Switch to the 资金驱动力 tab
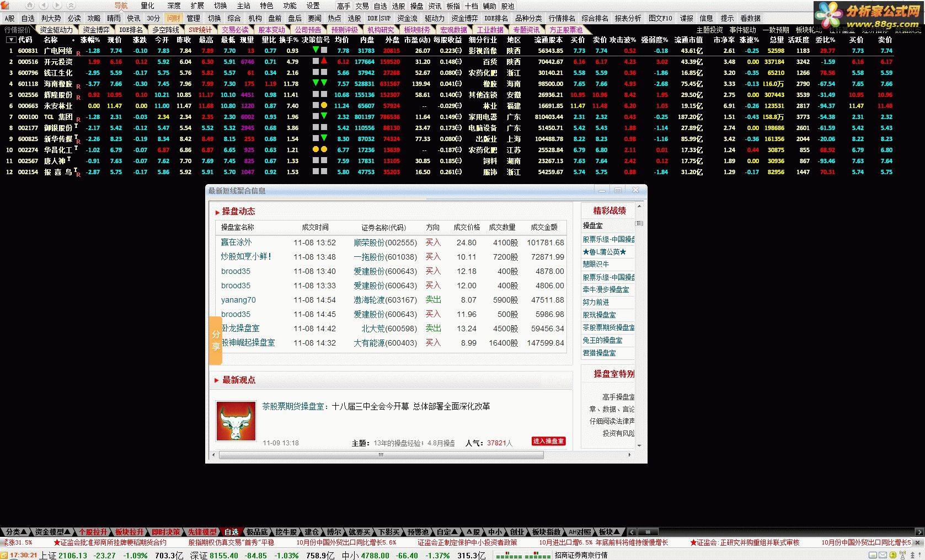925x560 pixels. [x=56, y=30]
